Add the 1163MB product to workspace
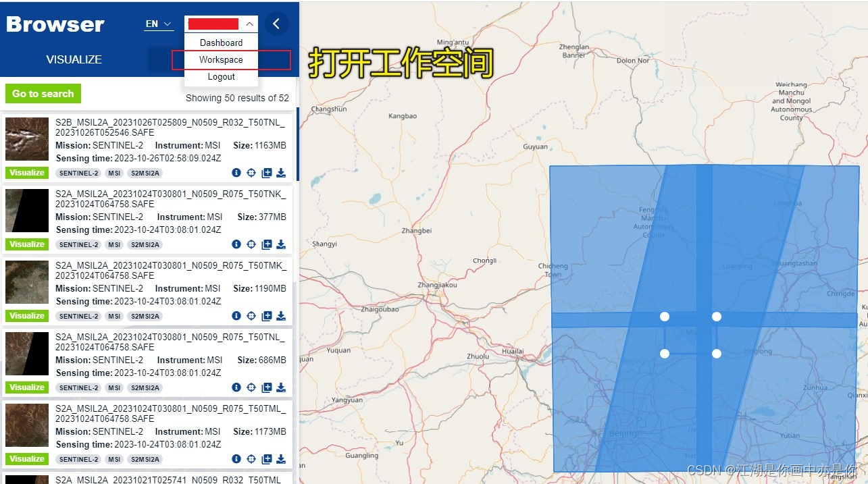Viewport: 868px width, 484px height. click(x=267, y=173)
